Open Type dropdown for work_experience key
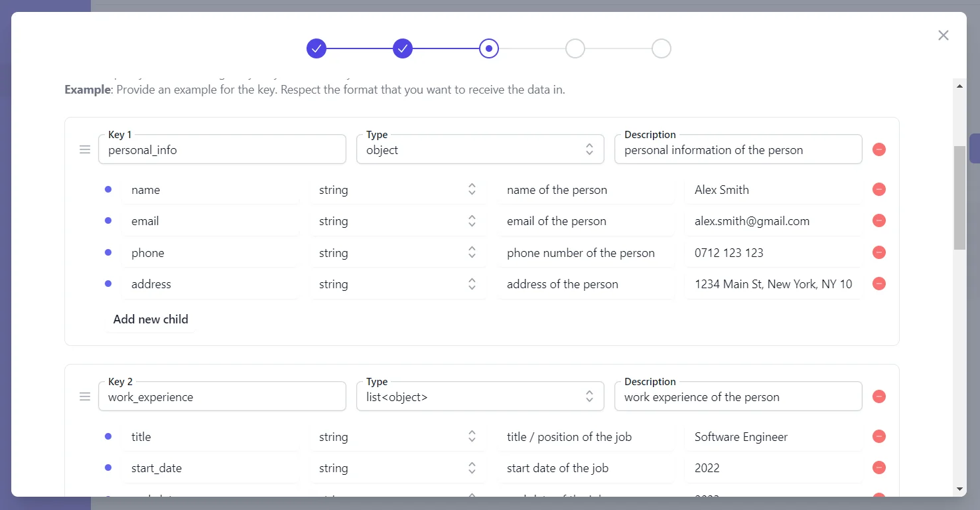The width and height of the screenshot is (980, 510). tap(480, 397)
